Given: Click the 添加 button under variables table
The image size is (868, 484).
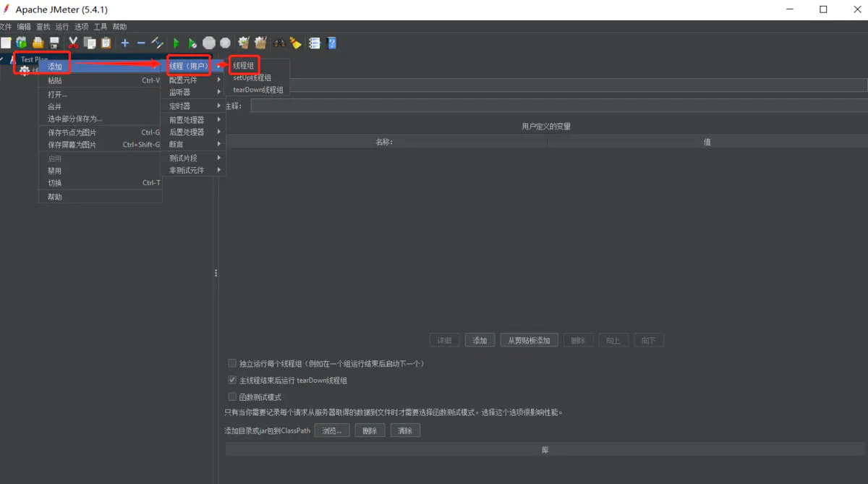Looking at the screenshot, I should [x=480, y=340].
